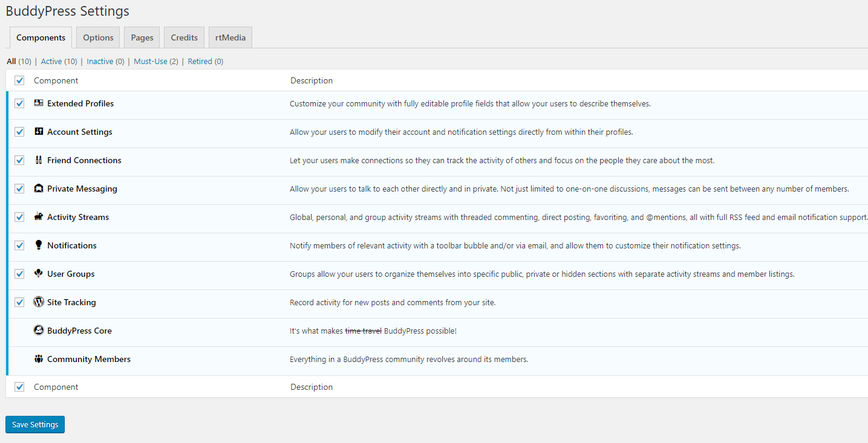
Task: Click the Extended Profiles component icon
Action: pos(39,103)
